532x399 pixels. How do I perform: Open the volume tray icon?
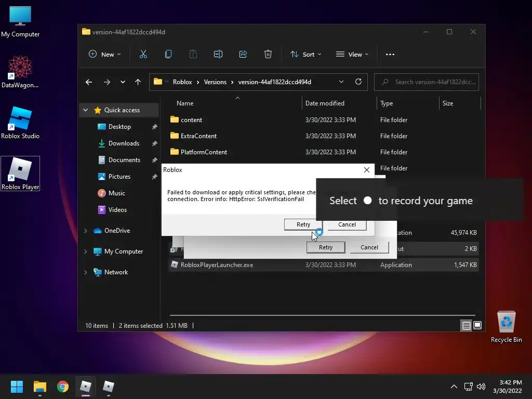(x=481, y=387)
